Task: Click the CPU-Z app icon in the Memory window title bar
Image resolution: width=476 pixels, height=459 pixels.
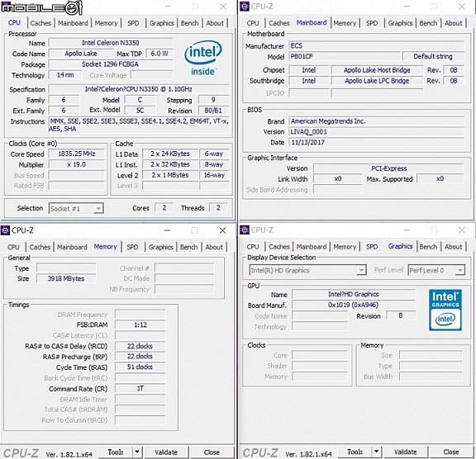Action: [x=5, y=230]
